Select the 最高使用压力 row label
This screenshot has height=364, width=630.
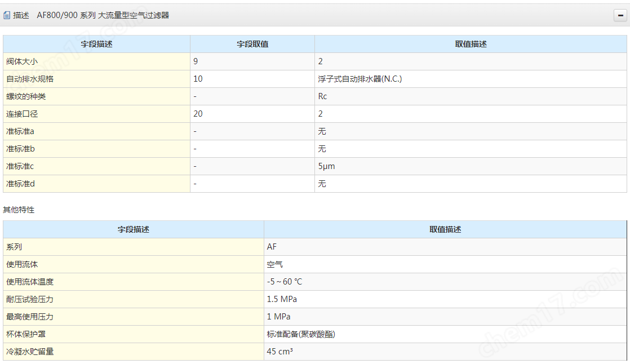pyautogui.click(x=30, y=317)
